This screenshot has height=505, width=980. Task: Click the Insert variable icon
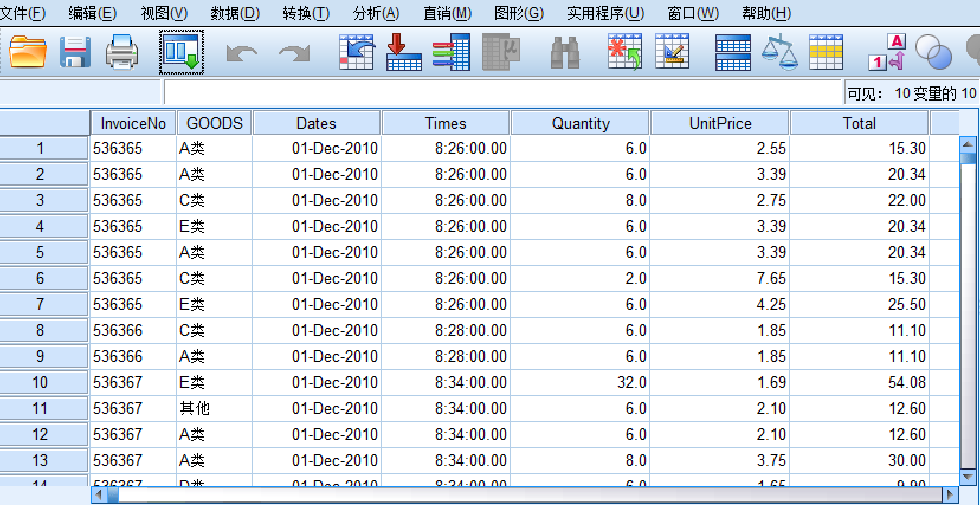coord(672,51)
